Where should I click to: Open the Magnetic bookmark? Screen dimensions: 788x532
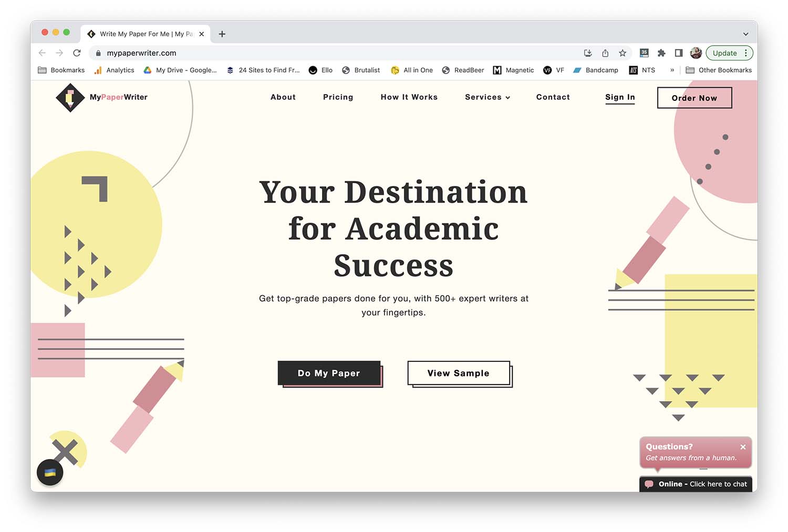513,70
